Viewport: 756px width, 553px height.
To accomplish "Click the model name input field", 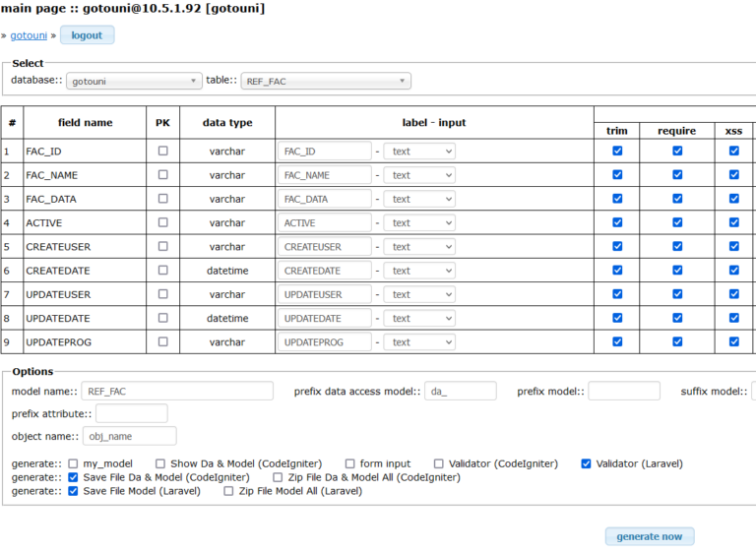I will click(x=177, y=392).
